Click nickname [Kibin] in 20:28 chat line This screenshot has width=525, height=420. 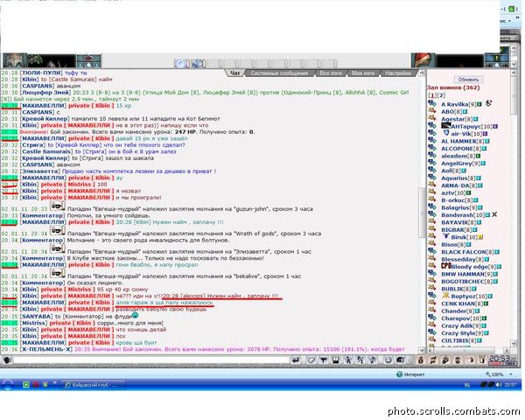point(29,80)
